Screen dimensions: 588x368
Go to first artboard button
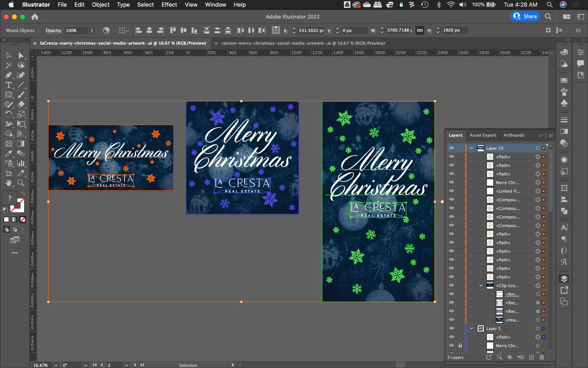[x=94, y=365]
